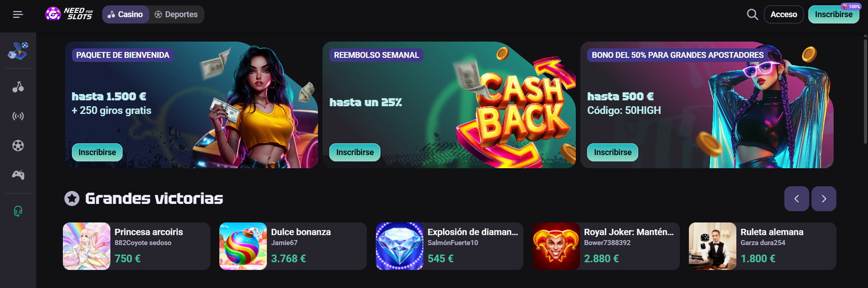Open the live broadcast sidebar icon
Viewport: 868px width, 288px height.
click(18, 116)
